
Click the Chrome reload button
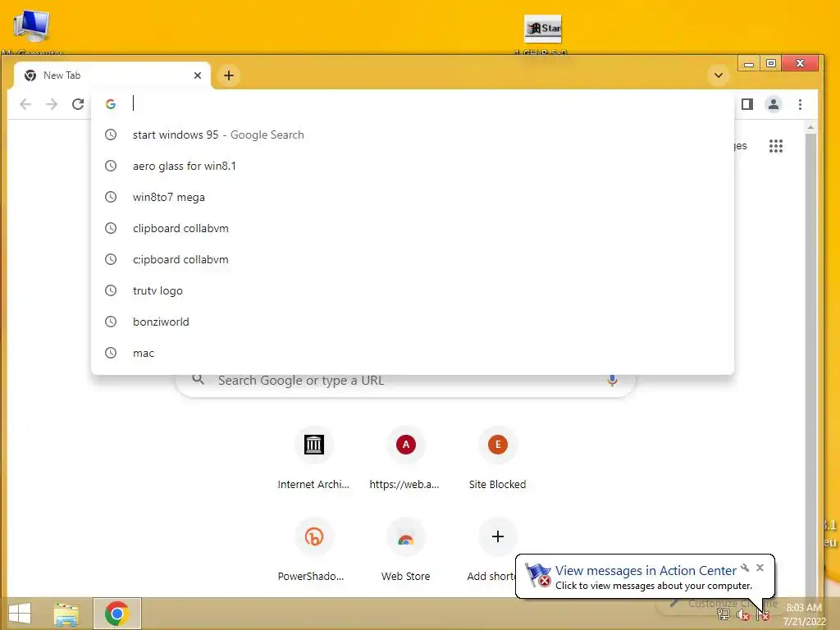click(x=78, y=104)
